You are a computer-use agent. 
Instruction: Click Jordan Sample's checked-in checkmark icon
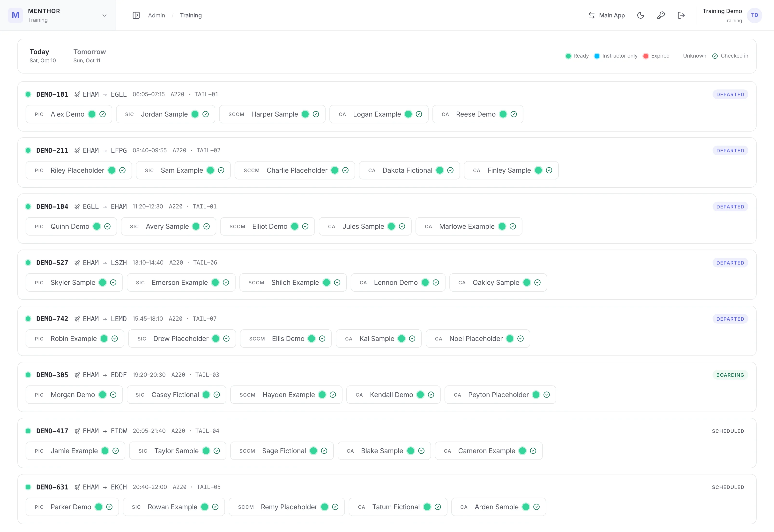[x=206, y=114]
